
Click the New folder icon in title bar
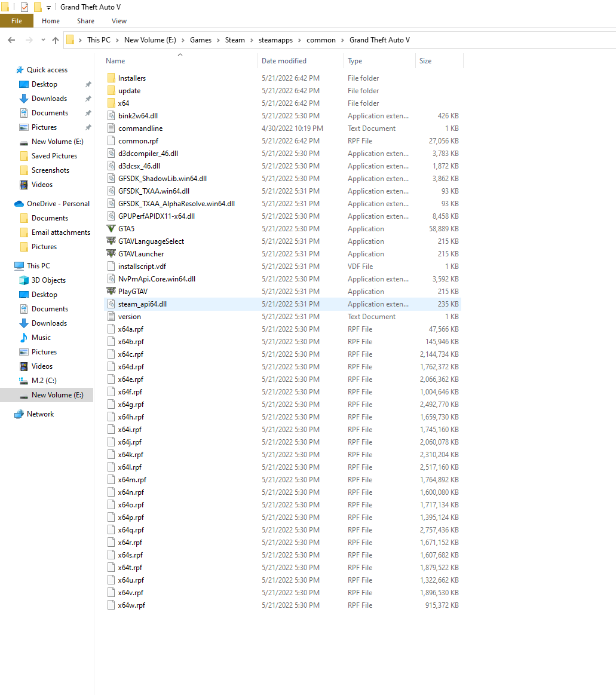38,7
